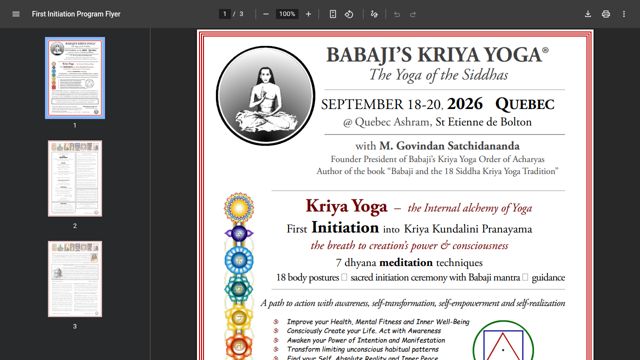
Task: Click the 'First Initiation Program Flyer' title
Action: tap(76, 14)
